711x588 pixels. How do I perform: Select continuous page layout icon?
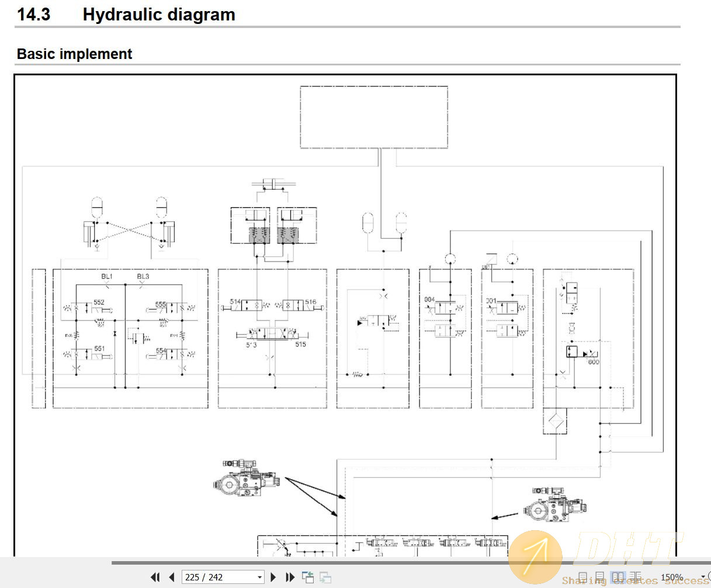click(x=599, y=577)
